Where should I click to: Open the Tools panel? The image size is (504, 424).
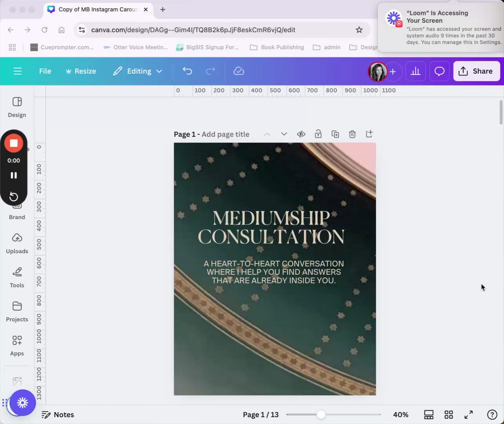point(17,278)
